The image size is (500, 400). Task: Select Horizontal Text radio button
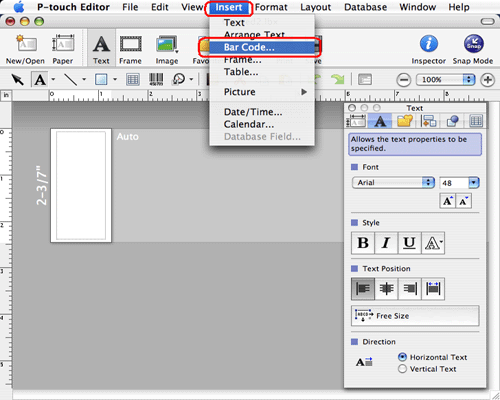pos(402,357)
